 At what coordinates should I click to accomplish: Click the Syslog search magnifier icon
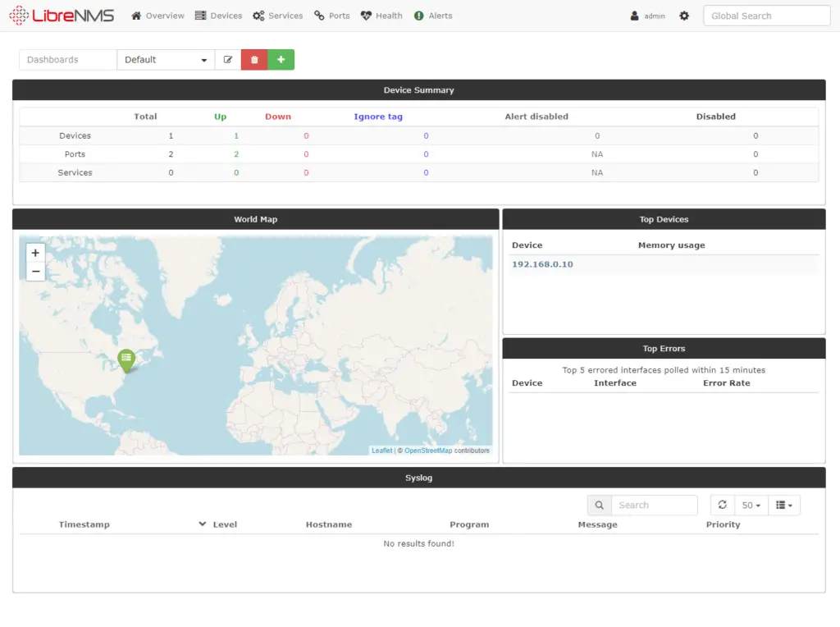point(599,506)
